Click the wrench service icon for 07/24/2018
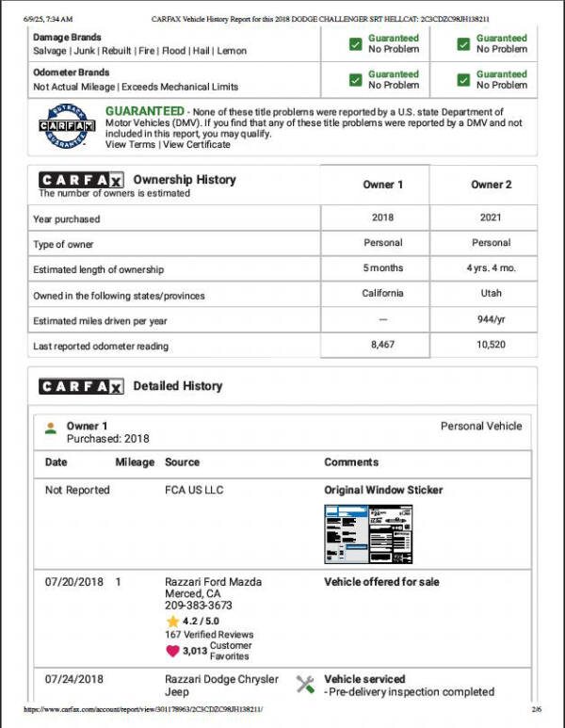The image size is (565, 728). [305, 685]
